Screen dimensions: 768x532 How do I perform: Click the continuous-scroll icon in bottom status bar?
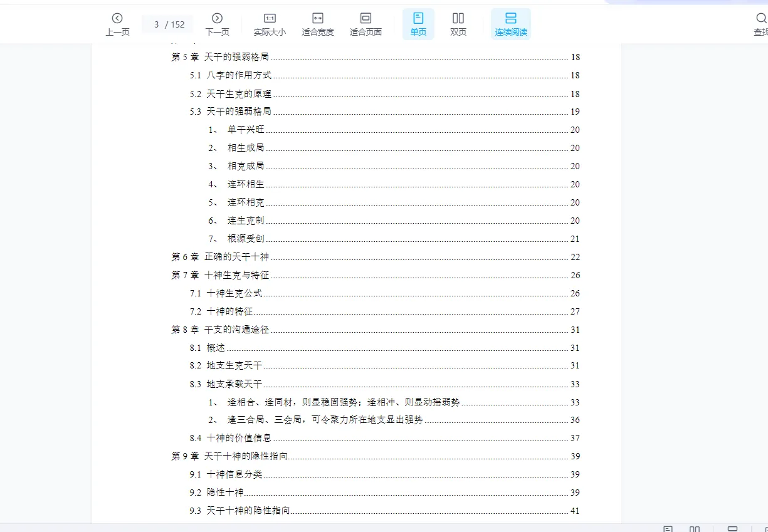[x=732, y=529]
